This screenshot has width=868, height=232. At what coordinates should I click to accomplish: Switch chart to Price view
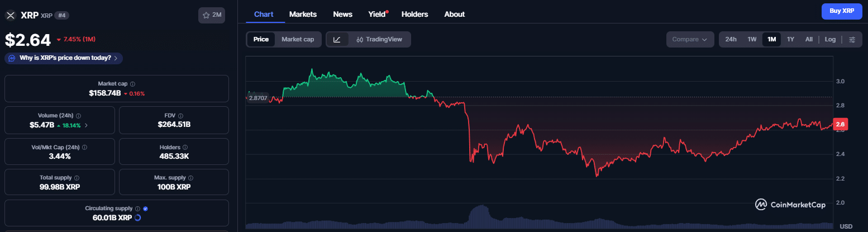coord(261,39)
